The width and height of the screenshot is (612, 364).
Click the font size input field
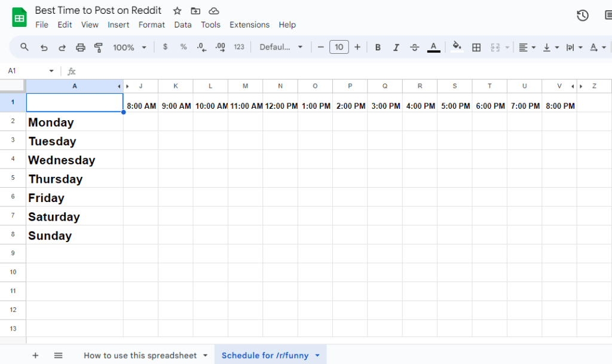click(339, 47)
